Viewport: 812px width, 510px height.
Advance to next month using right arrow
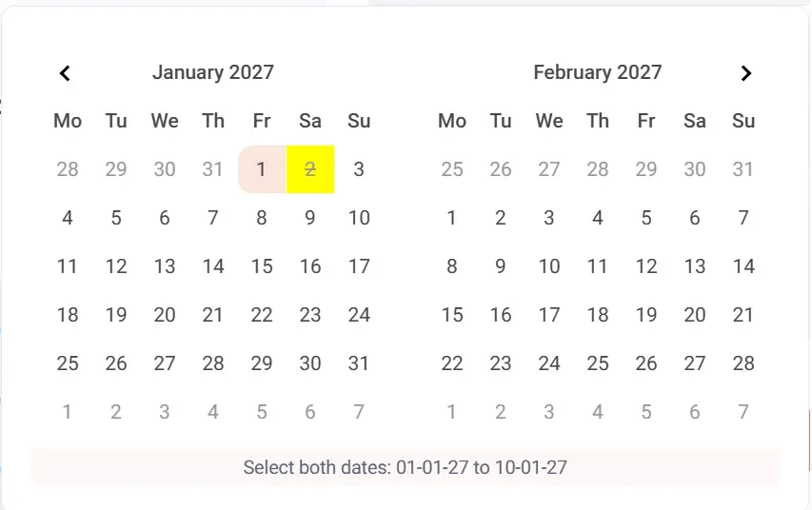pos(746,73)
